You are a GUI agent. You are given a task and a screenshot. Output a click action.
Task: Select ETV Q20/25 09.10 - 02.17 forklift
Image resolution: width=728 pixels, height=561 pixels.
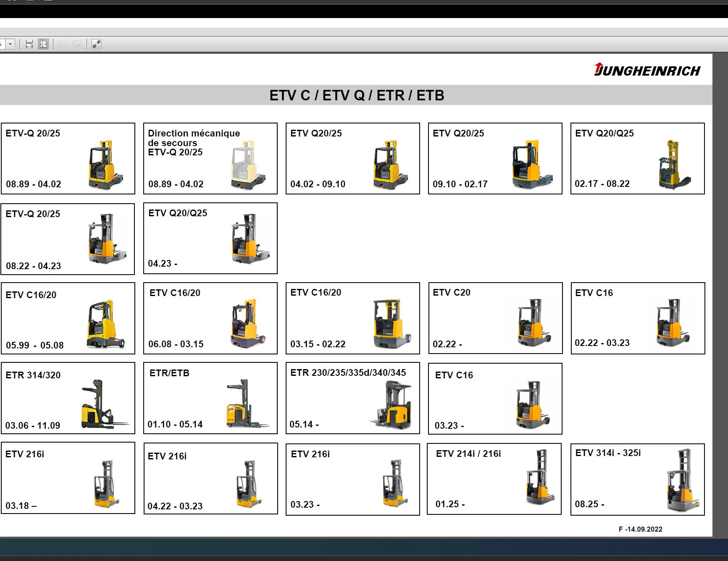(495, 158)
